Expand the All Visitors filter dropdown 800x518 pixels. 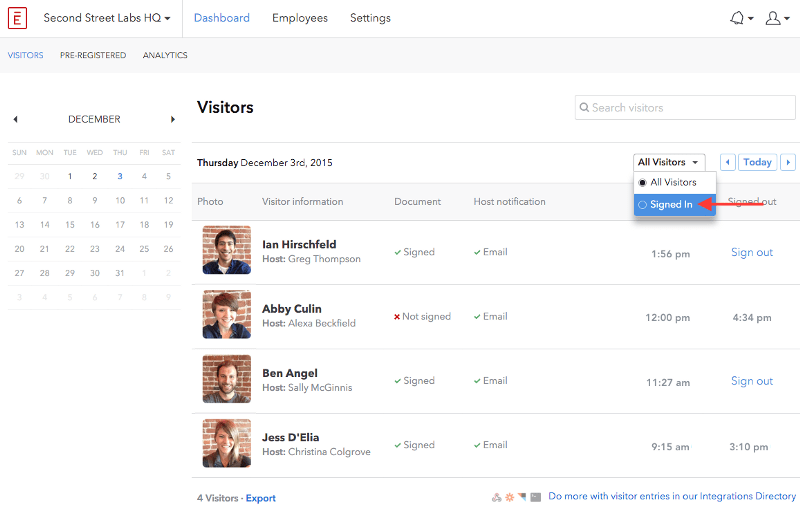click(x=669, y=162)
